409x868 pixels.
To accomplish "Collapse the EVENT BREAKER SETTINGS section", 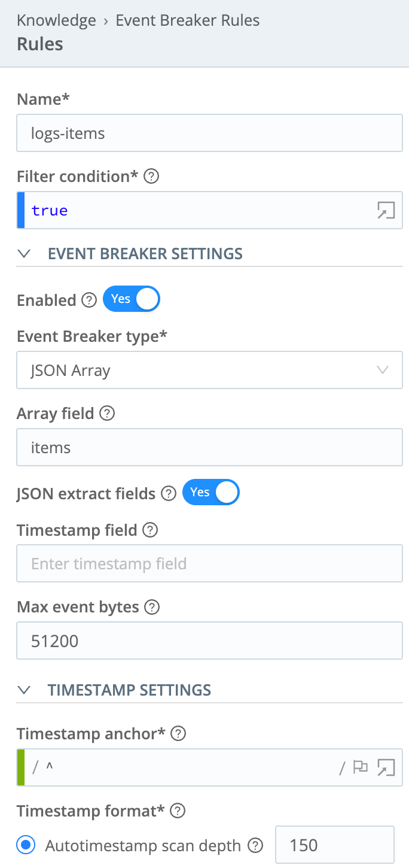I will (24, 253).
